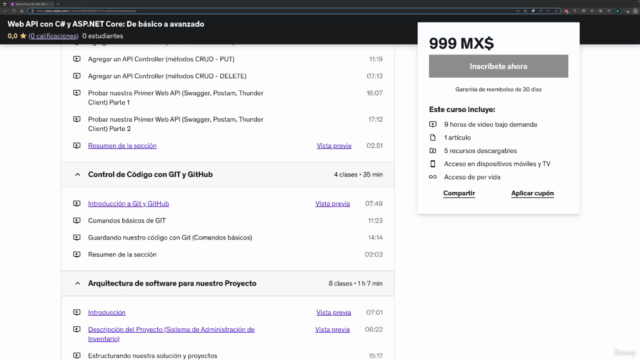Click the Agregar un API Controller (métodos CRUD - DELETE) lecture

click(167, 76)
